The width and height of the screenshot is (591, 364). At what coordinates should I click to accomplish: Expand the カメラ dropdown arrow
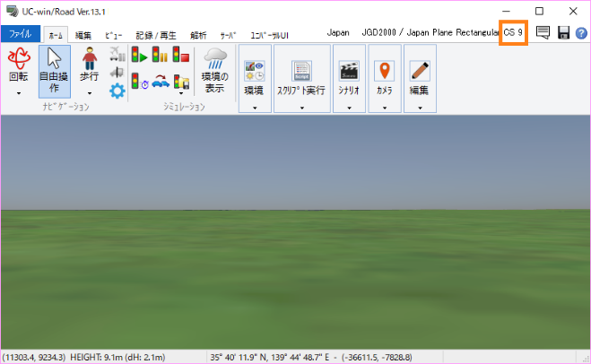[385, 108]
